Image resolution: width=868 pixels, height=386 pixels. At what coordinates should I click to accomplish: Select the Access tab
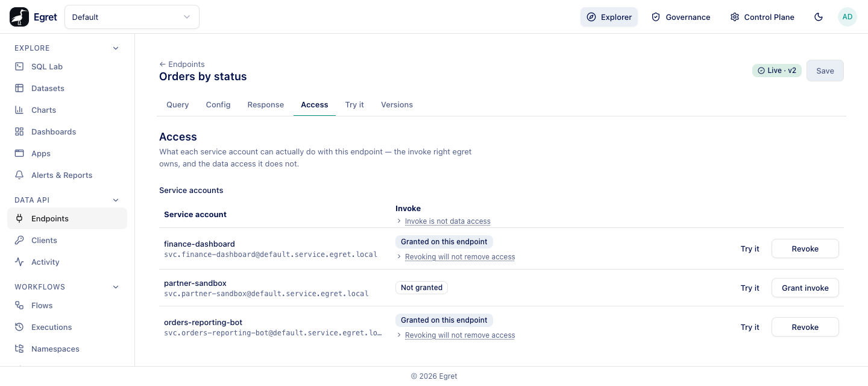tap(314, 105)
